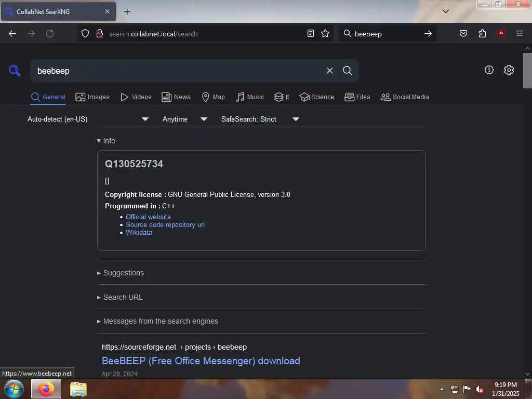Switch to Music category tab
The height and width of the screenshot is (399, 532).
pyautogui.click(x=250, y=97)
